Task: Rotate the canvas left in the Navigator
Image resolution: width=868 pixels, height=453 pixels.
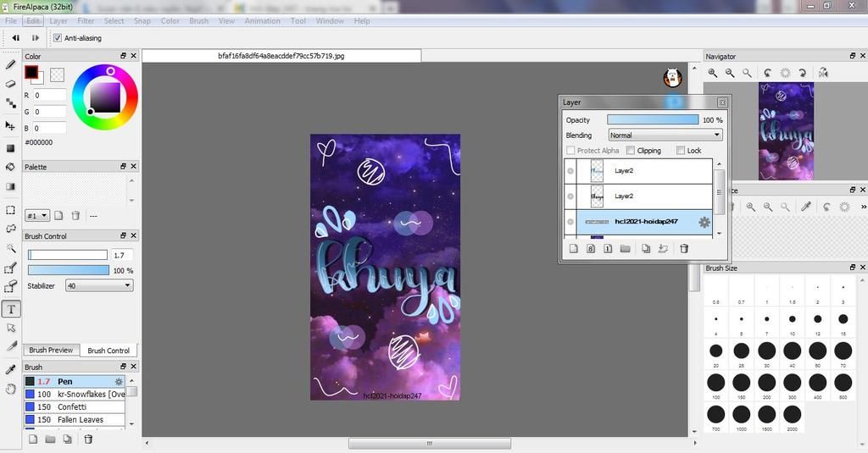Action: pos(768,73)
